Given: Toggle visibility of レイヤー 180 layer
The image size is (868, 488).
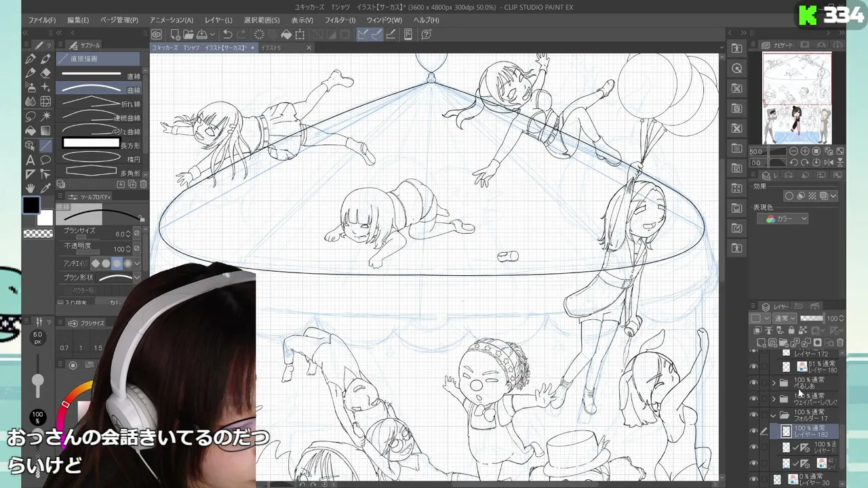Looking at the screenshot, I should point(754,367).
